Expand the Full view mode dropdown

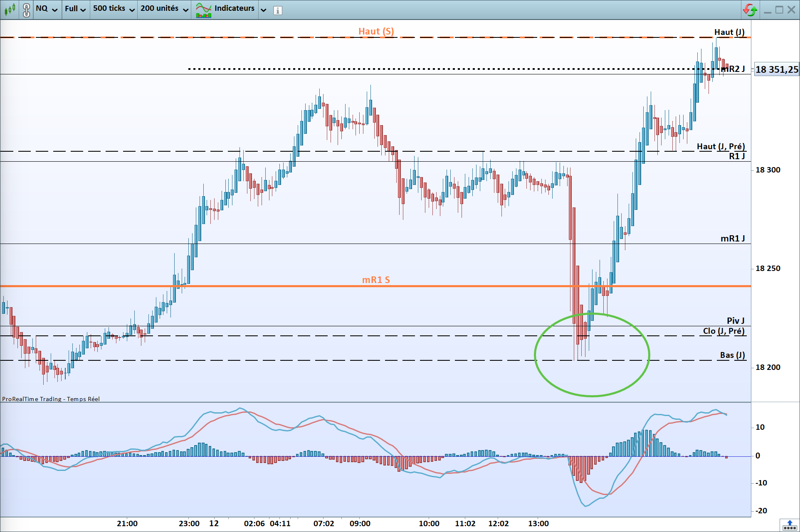pyautogui.click(x=75, y=9)
